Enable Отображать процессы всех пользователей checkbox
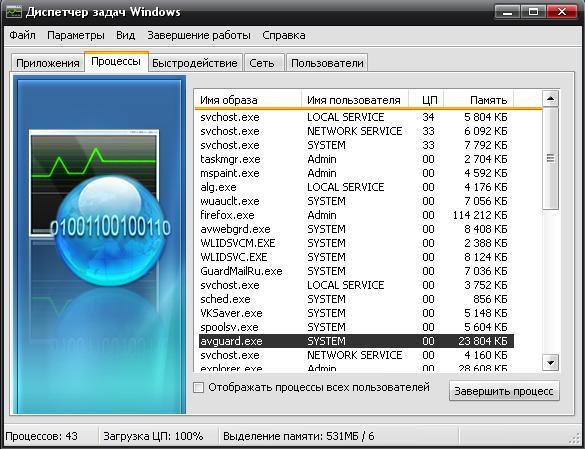The image size is (585, 449). coord(199,387)
